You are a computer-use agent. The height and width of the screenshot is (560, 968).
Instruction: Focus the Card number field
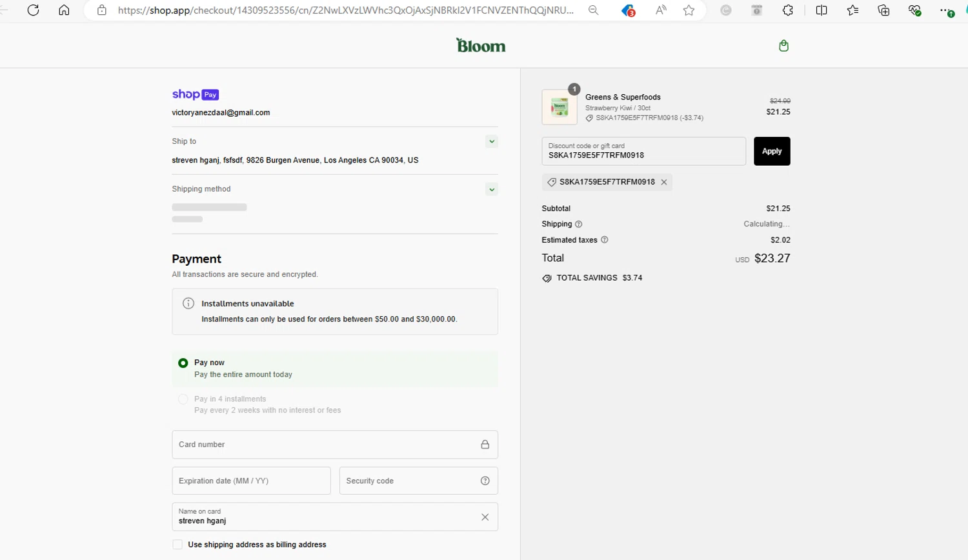pos(335,445)
